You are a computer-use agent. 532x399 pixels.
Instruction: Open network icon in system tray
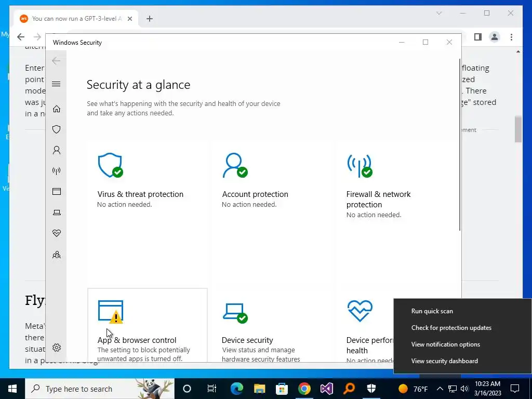(x=453, y=389)
